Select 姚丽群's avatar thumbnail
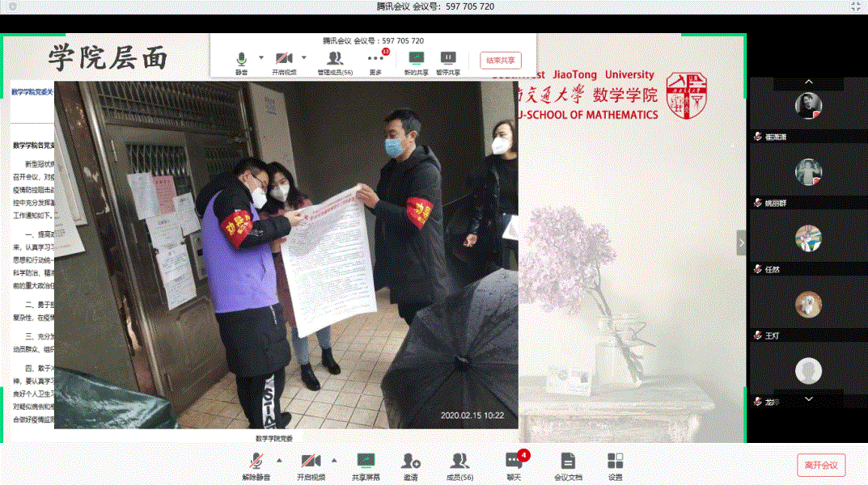 tap(808, 172)
